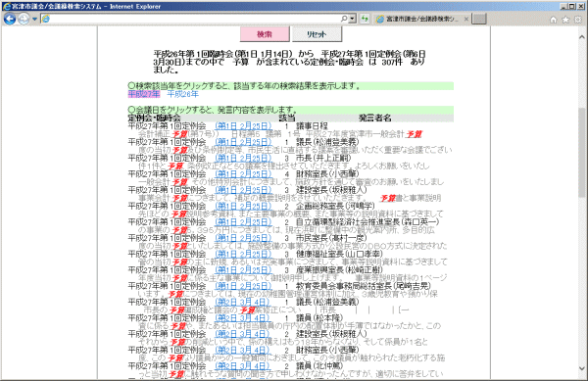Open 第2日 3月4日 link for 議員(松本隆)

click(242, 317)
